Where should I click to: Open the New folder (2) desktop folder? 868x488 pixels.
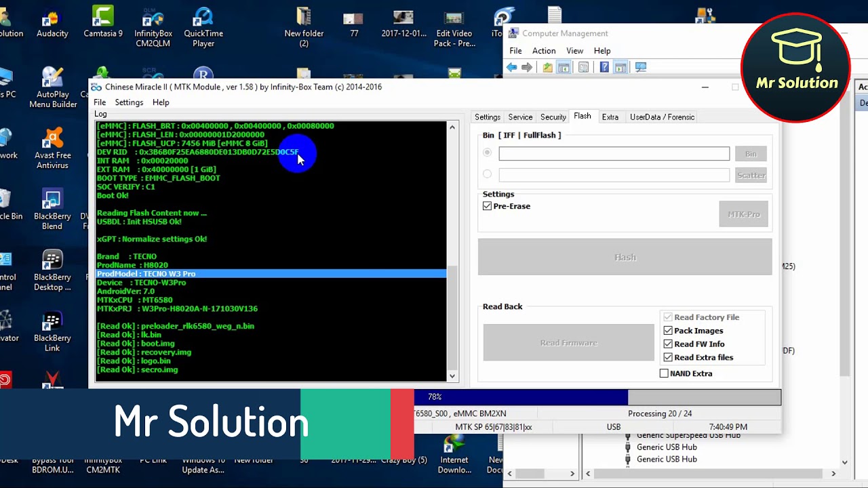[x=304, y=27]
